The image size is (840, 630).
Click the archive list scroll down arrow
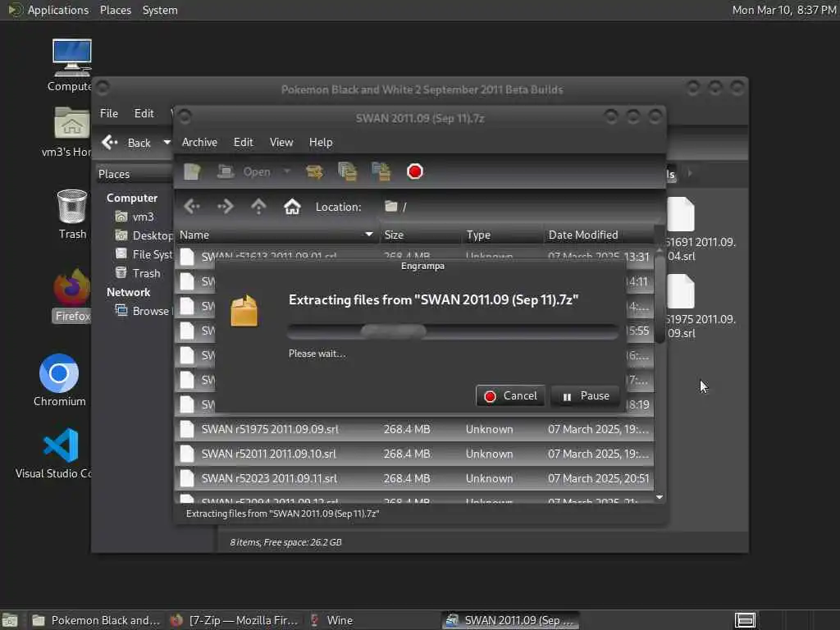tap(660, 497)
